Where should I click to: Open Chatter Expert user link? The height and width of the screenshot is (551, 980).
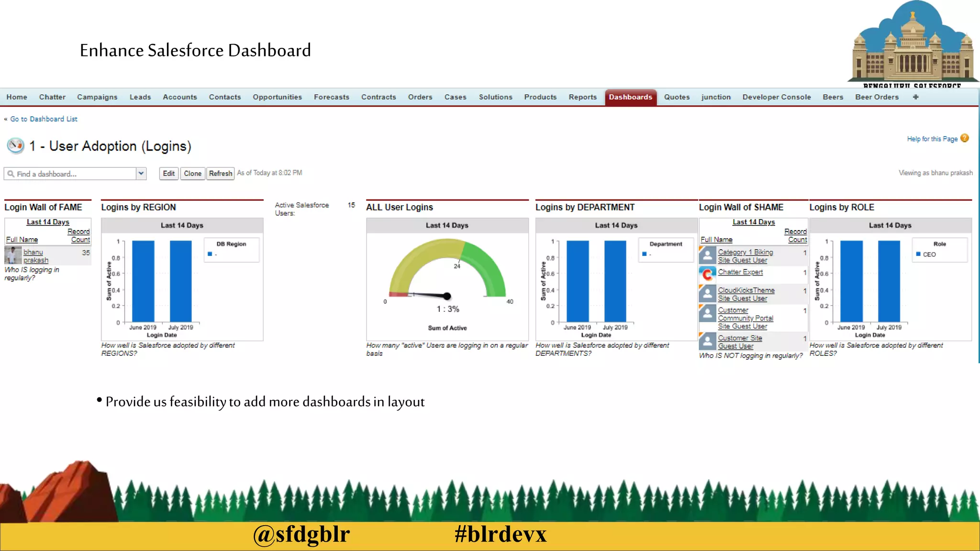(x=740, y=272)
